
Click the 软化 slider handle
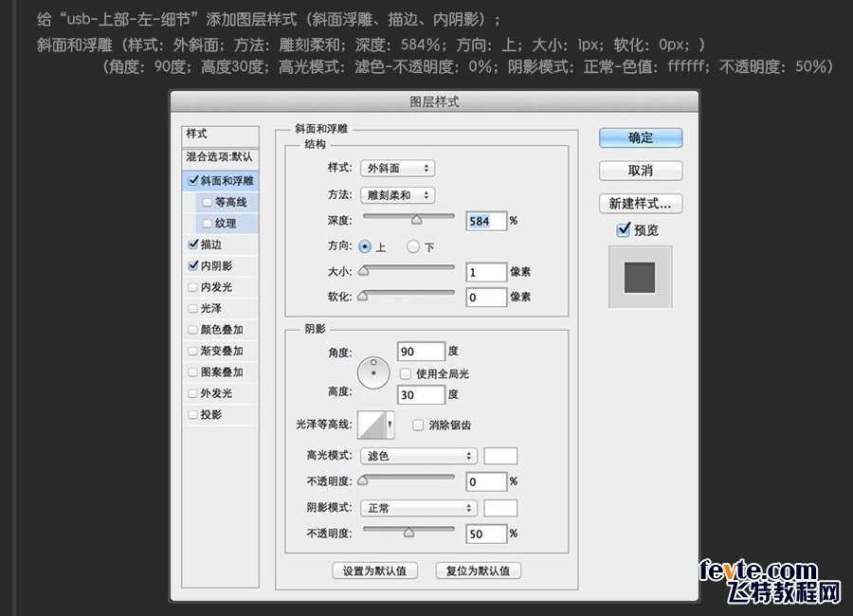[x=363, y=296]
